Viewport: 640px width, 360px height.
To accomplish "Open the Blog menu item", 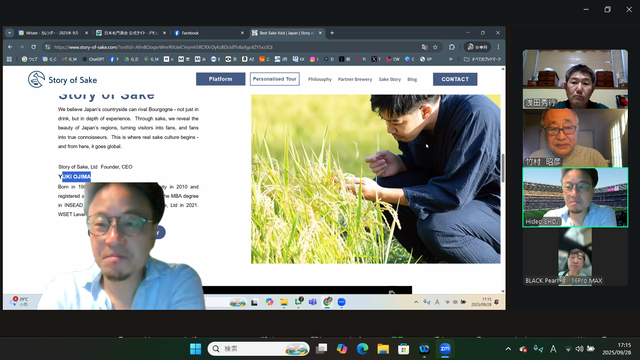I will 412,80.
